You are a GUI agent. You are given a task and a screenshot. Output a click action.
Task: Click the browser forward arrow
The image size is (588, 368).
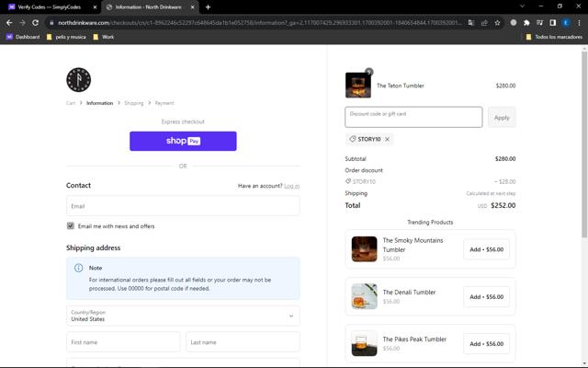(x=22, y=23)
